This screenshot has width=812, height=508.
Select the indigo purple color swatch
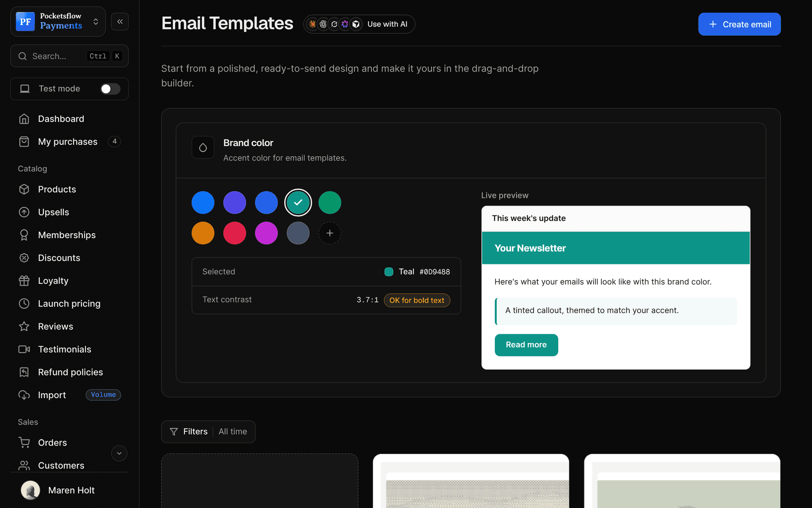pyautogui.click(x=235, y=202)
